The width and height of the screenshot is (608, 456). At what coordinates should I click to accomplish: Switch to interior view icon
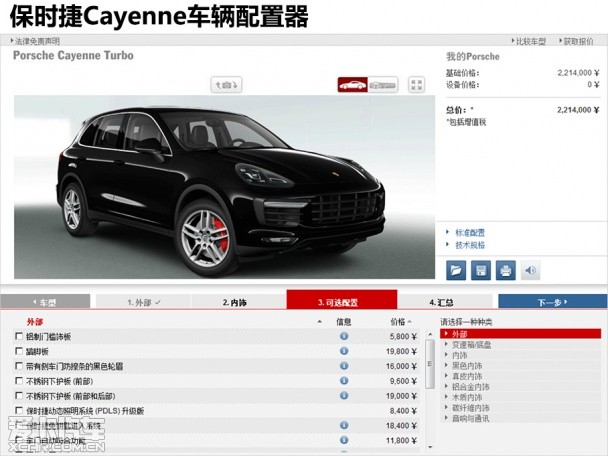tap(383, 85)
